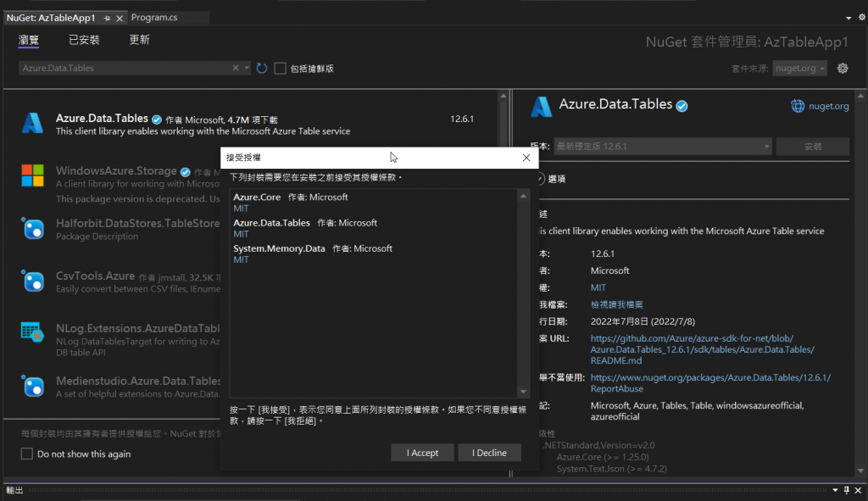Select CsvTools.Azure package row
Screen dimensions: 868x501
click(113, 281)
